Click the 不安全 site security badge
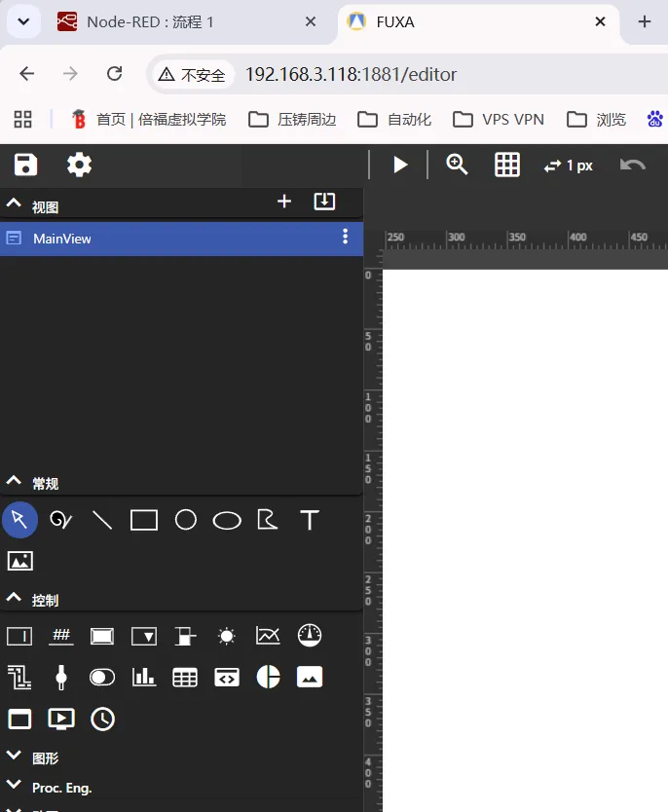This screenshot has height=812, width=668. click(192, 75)
